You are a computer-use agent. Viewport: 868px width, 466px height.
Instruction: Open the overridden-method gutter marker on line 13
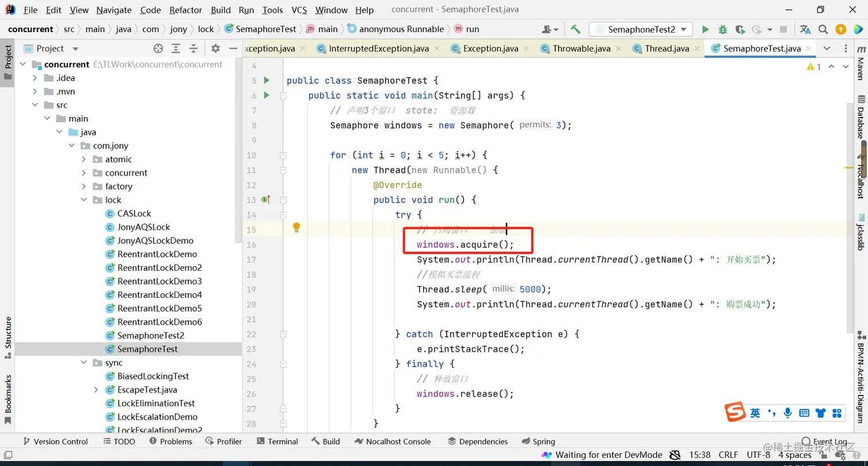[266, 200]
